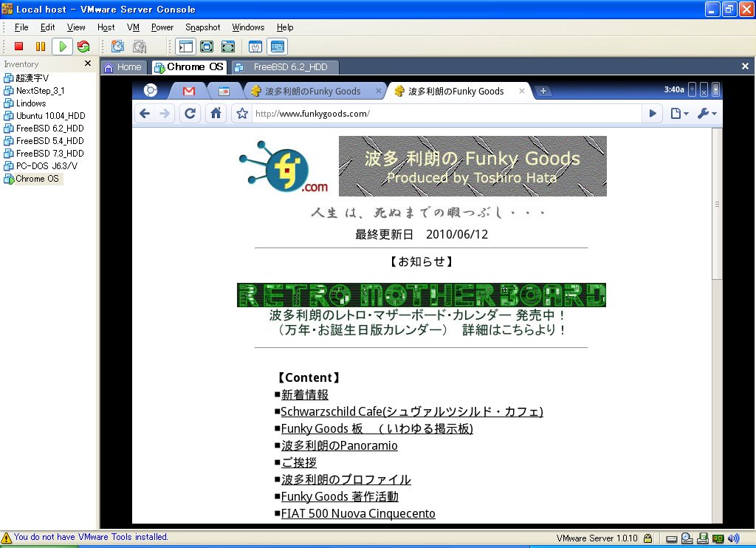The image size is (756, 548).
Task: Open the 新着情報 link
Action: [x=305, y=394]
